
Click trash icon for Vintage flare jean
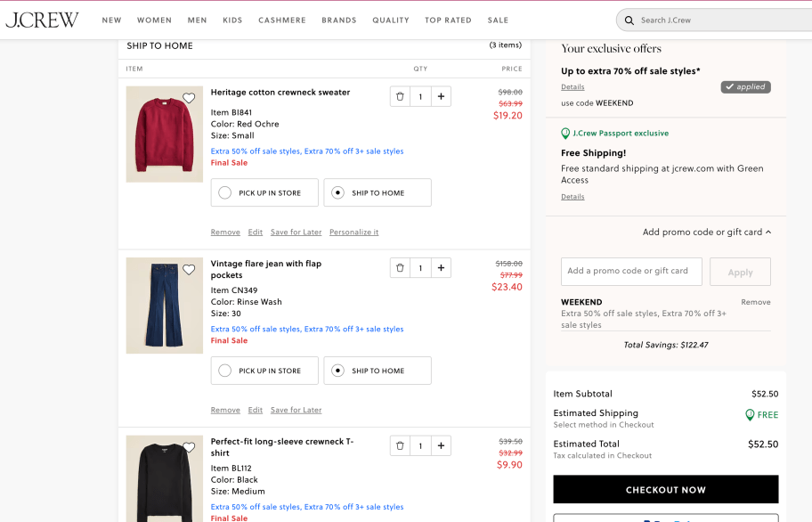point(400,268)
